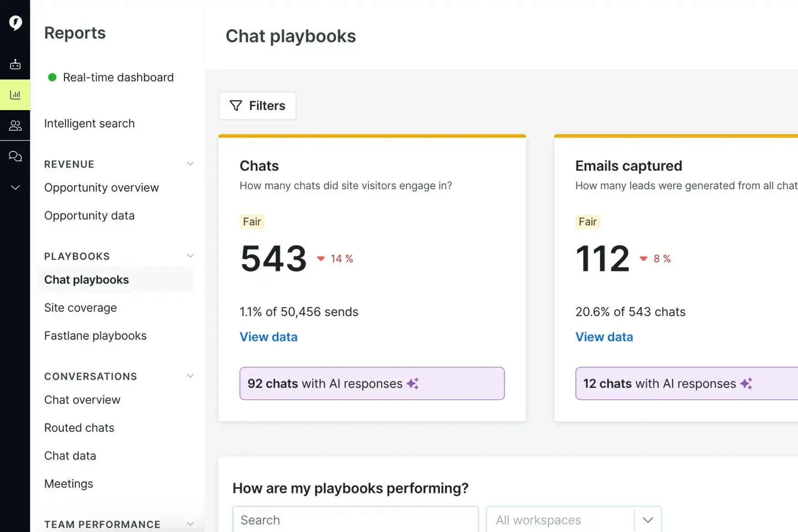Click View data link under Chats

pos(269,337)
